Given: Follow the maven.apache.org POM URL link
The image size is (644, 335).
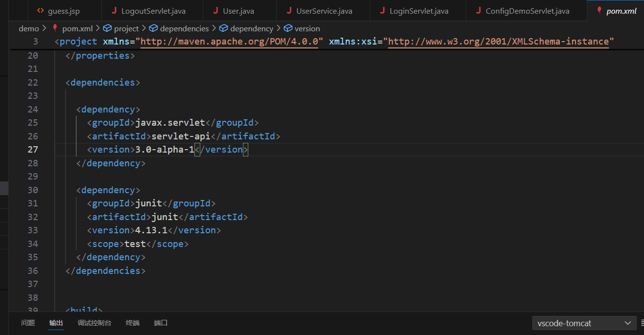Looking at the screenshot, I should tap(230, 42).
